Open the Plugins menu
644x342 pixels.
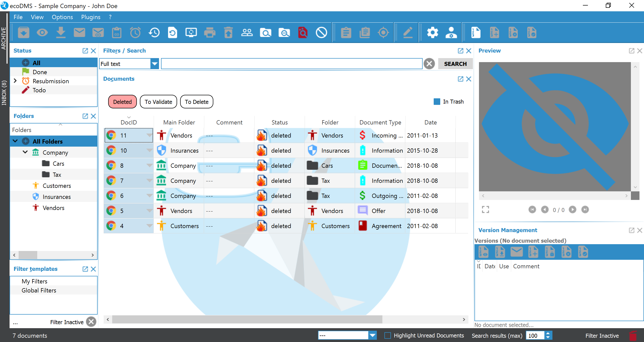point(91,17)
